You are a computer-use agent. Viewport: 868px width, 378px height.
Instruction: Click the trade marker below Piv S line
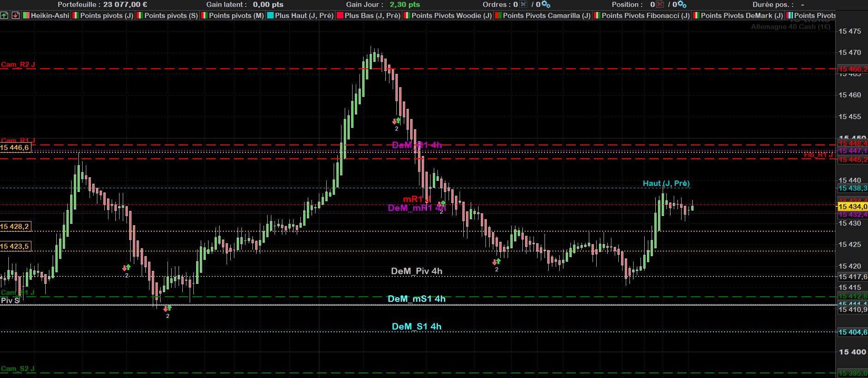(168, 312)
